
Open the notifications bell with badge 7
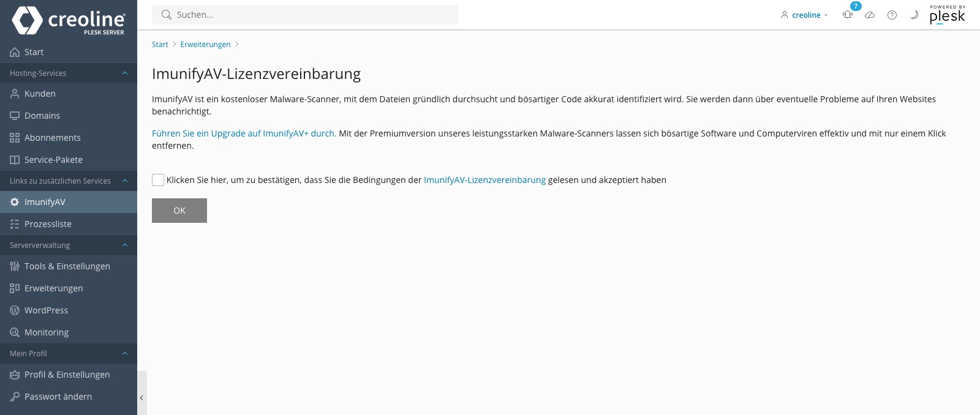(848, 15)
